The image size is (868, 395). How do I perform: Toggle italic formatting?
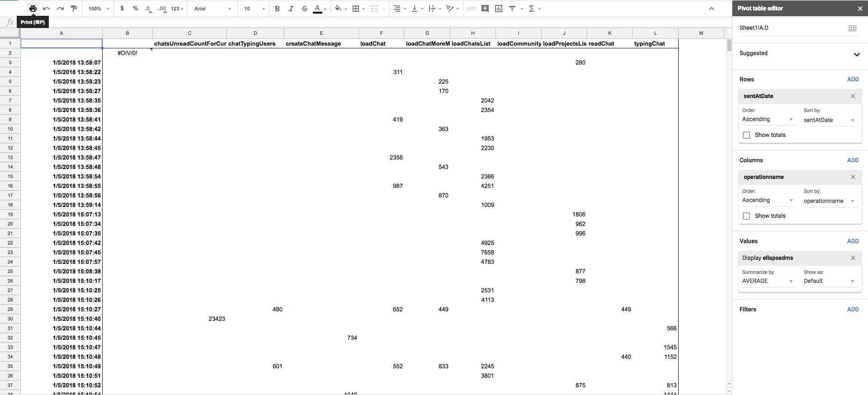[x=291, y=9]
